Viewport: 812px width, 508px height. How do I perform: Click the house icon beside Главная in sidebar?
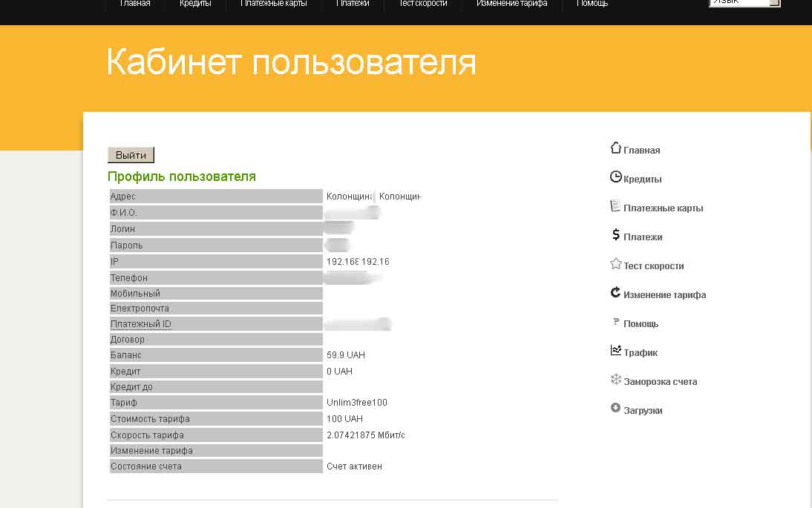click(x=615, y=148)
